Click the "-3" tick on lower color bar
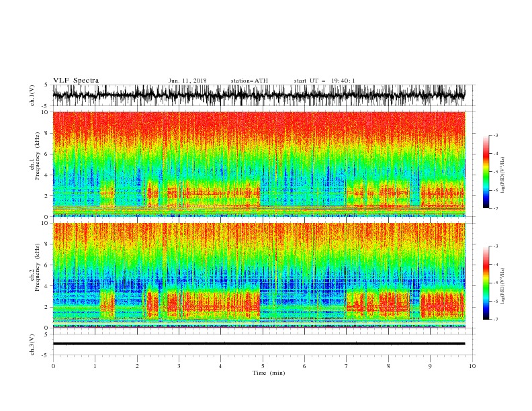 tap(496, 246)
